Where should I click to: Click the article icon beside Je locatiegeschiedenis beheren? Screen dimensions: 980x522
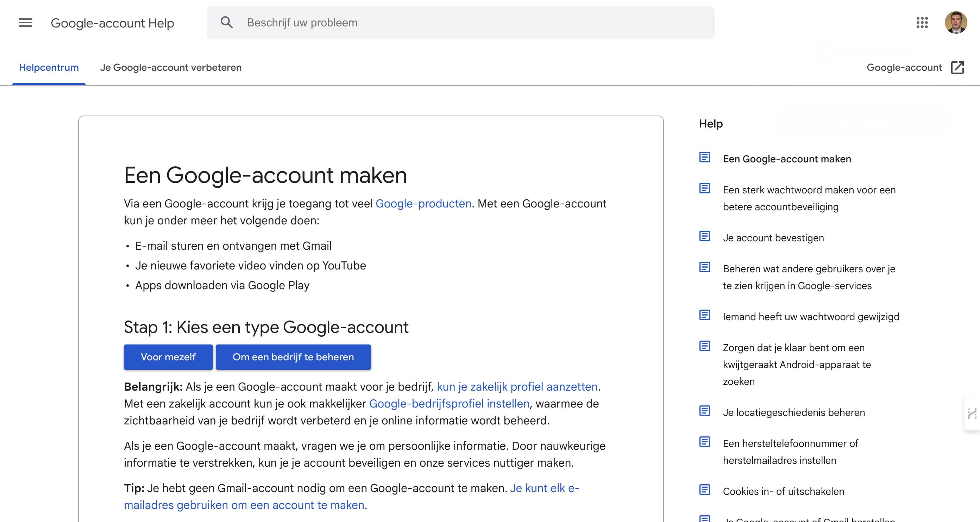[705, 410]
